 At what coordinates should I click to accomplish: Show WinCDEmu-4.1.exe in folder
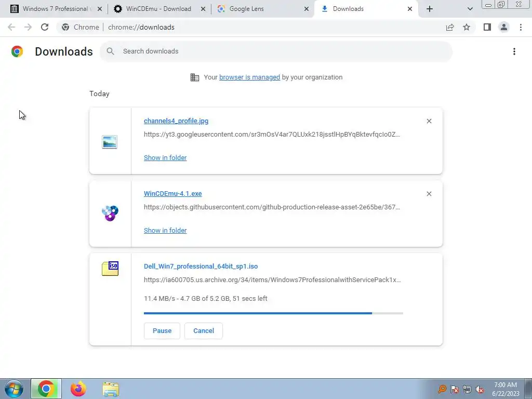165,230
